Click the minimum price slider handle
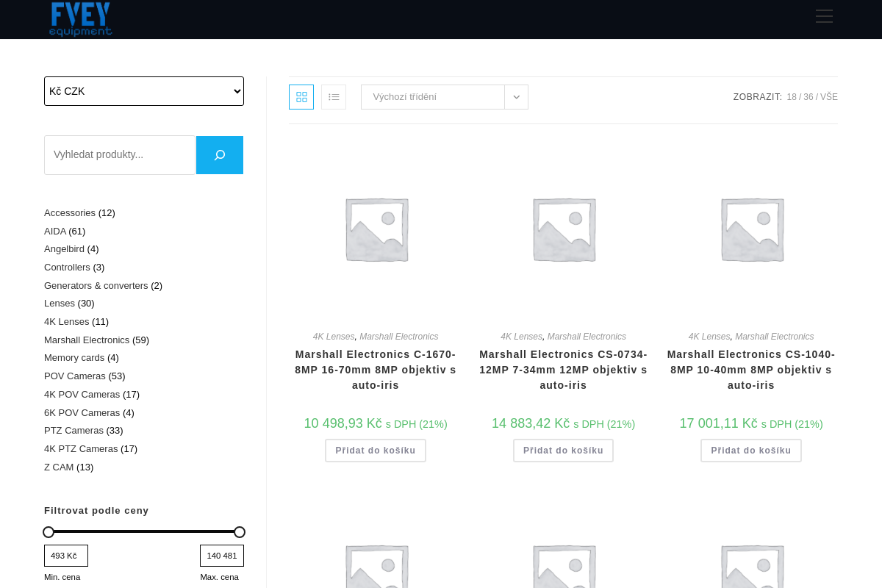This screenshot has height=588, width=882. click(49, 532)
